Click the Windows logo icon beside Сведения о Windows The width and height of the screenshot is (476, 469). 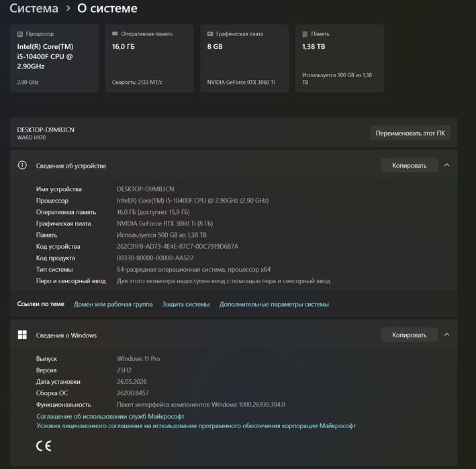click(22, 335)
